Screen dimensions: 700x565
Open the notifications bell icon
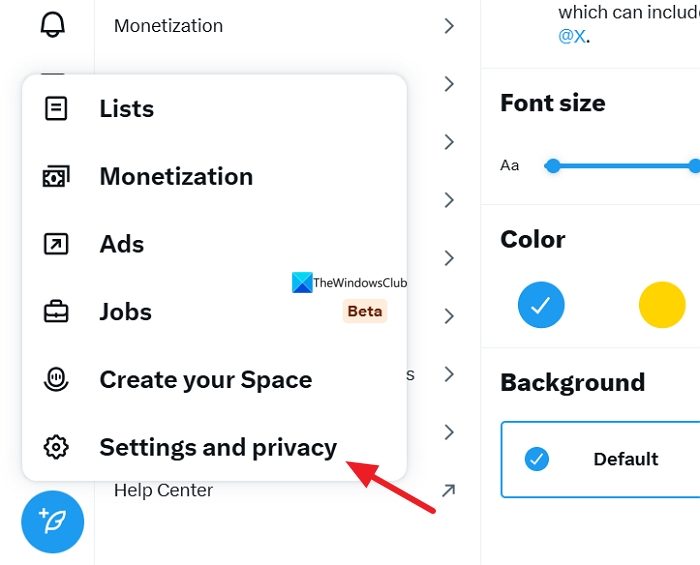[52, 24]
